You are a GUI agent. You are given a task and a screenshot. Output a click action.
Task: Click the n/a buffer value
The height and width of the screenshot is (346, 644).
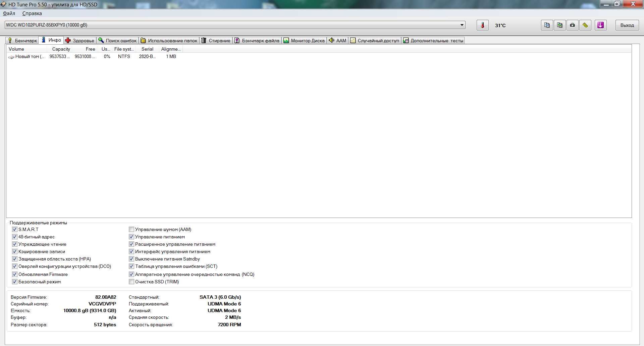coord(112,317)
